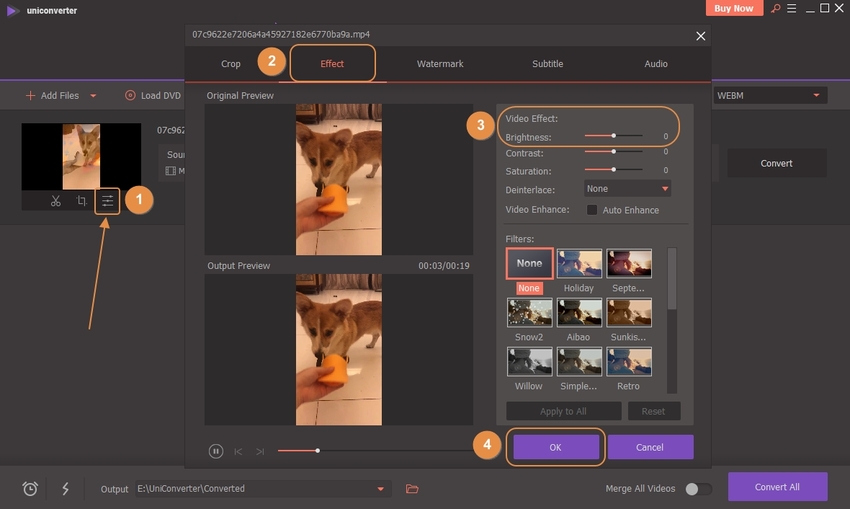
Task: Switch to the Watermark tab
Action: (x=440, y=64)
